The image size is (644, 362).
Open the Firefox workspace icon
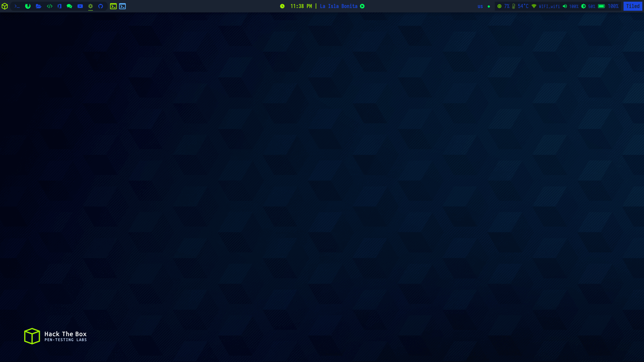tap(28, 6)
